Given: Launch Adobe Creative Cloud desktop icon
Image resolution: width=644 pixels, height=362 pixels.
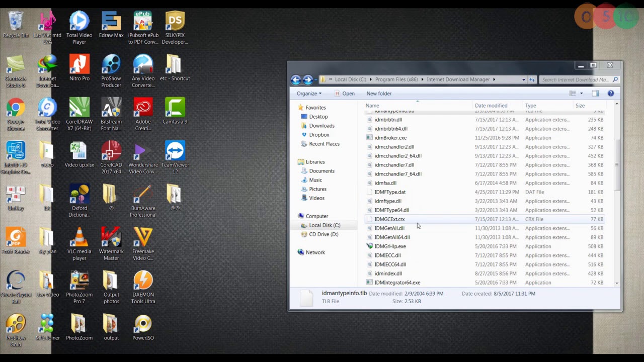Looking at the screenshot, I should (x=143, y=114).
